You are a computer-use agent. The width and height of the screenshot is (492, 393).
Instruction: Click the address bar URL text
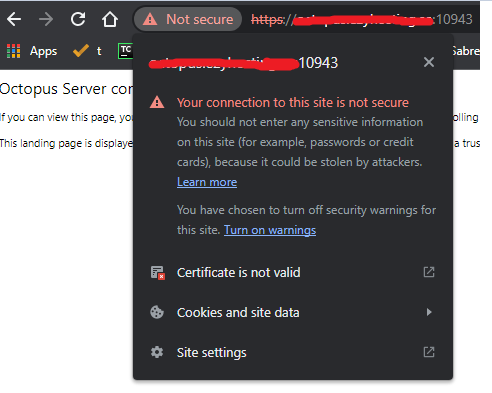362,19
